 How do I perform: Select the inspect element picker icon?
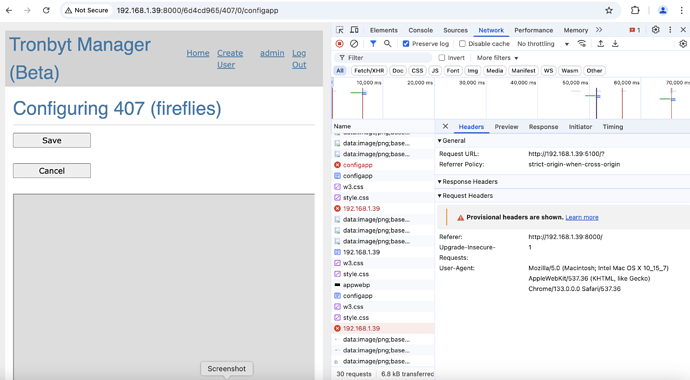[x=340, y=30]
